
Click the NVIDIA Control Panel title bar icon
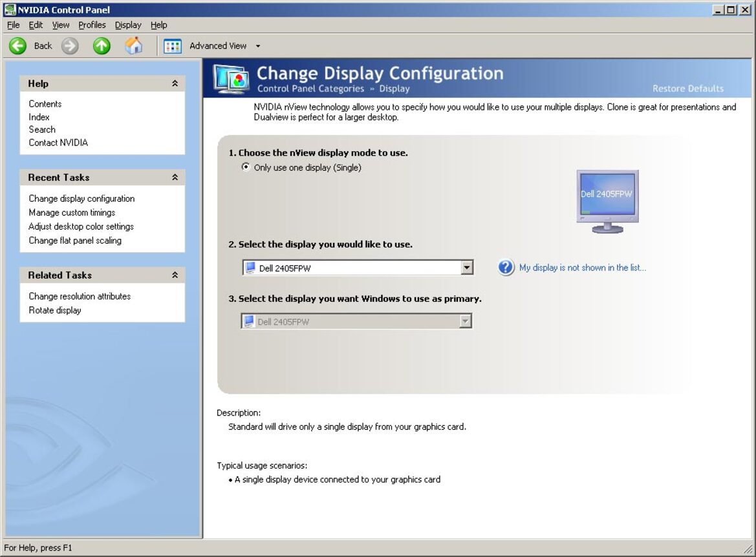9,10
